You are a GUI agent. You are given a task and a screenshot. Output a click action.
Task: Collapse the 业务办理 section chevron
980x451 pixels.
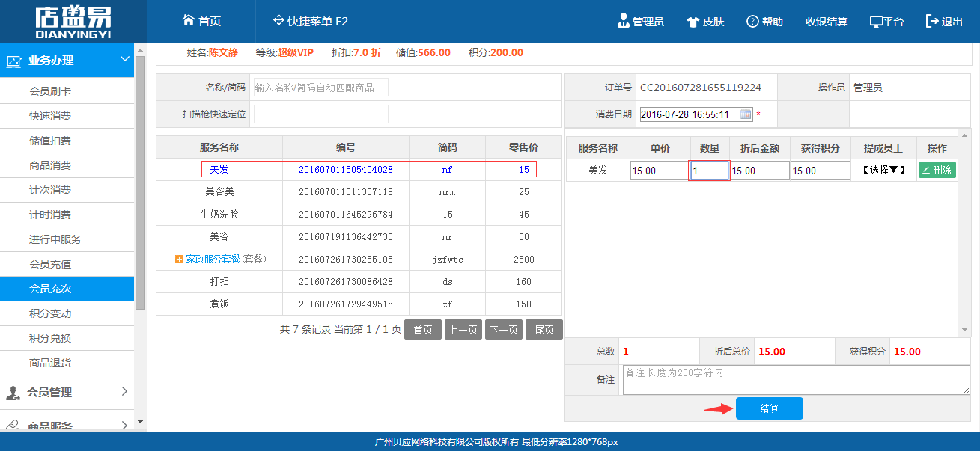click(125, 60)
